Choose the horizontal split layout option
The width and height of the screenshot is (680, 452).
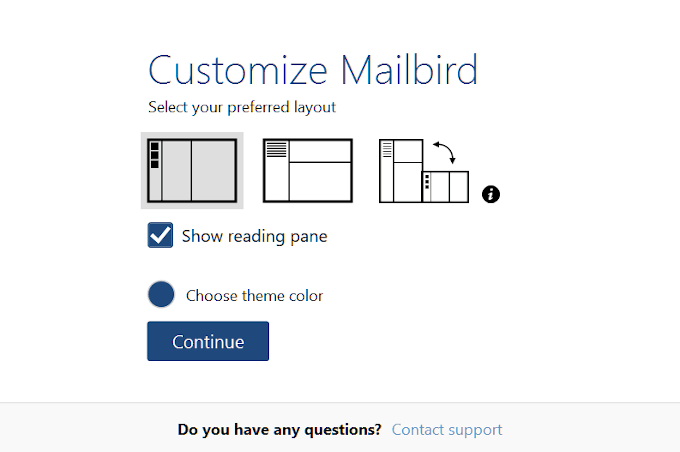pyautogui.click(x=307, y=170)
